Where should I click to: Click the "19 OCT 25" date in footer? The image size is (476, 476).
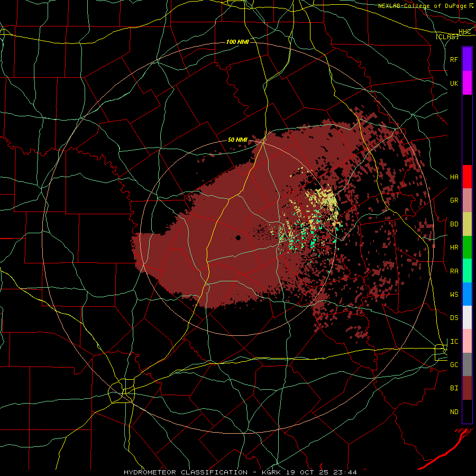tap(307, 472)
